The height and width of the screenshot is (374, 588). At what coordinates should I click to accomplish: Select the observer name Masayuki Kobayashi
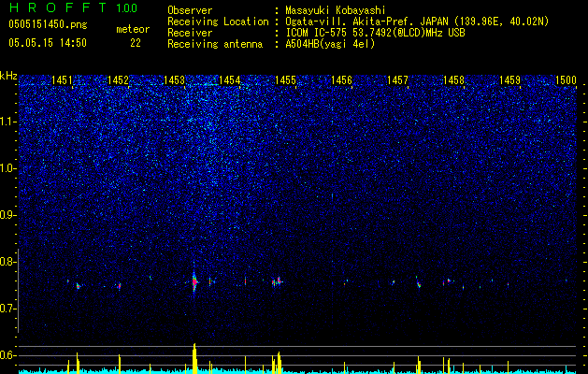(x=336, y=10)
